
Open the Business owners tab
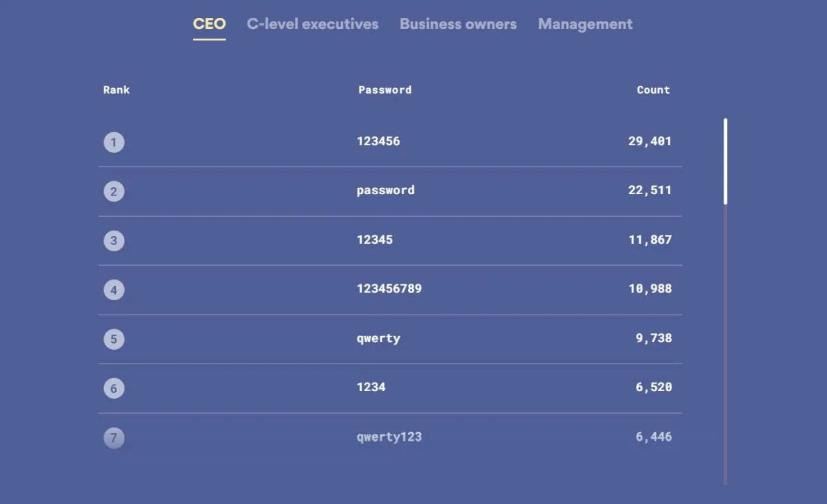(458, 24)
